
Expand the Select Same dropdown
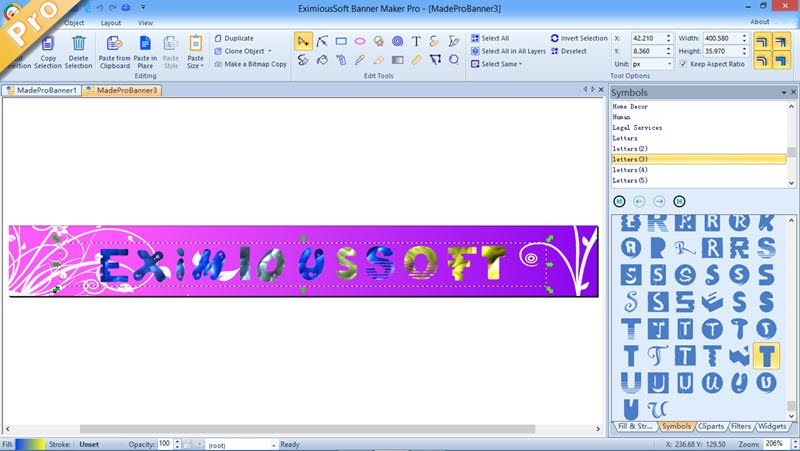[x=520, y=64]
